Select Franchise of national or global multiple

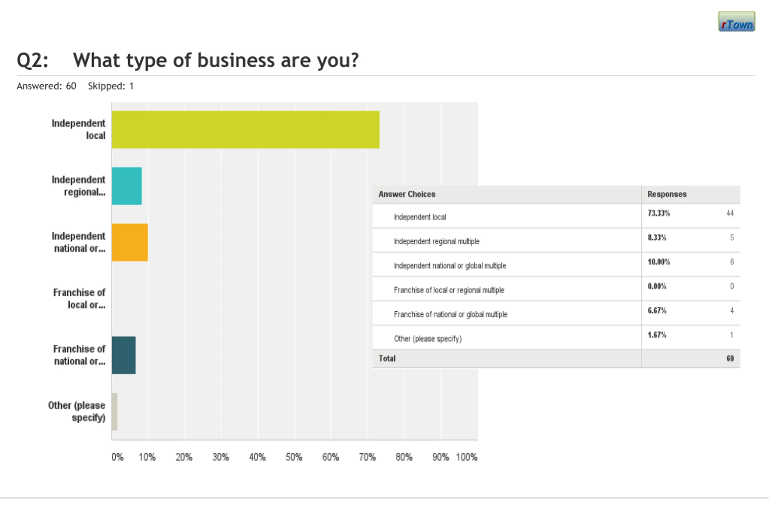(450, 314)
